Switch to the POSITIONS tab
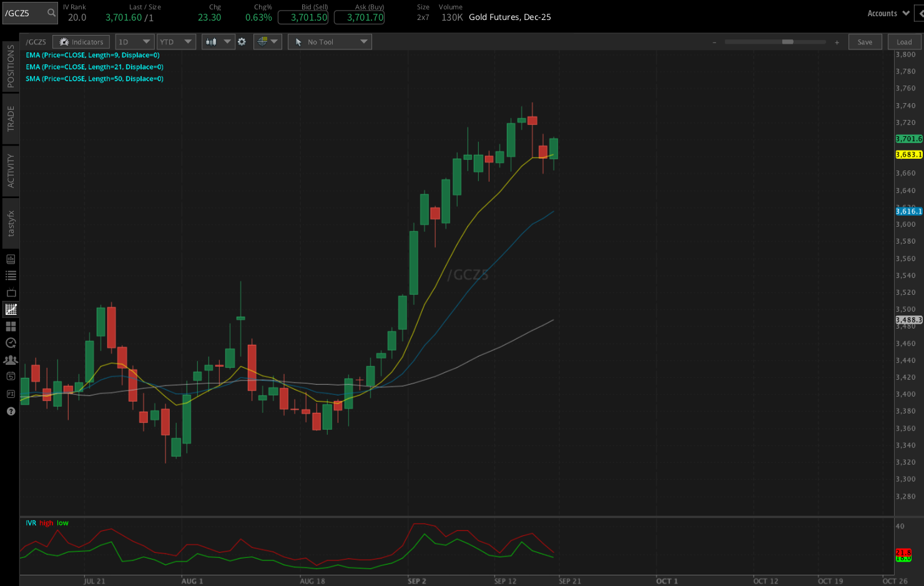Screen dimensions: 924x586 [x=10, y=64]
